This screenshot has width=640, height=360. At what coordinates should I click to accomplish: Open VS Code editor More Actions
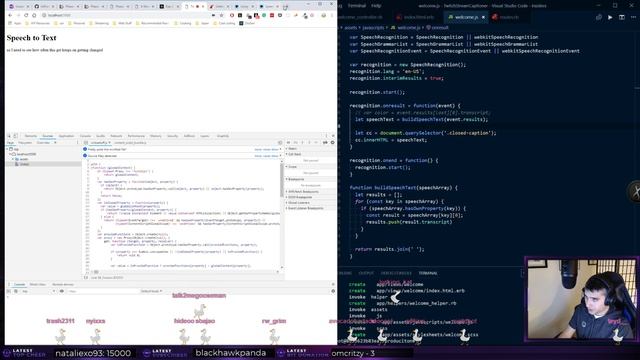click(633, 17)
